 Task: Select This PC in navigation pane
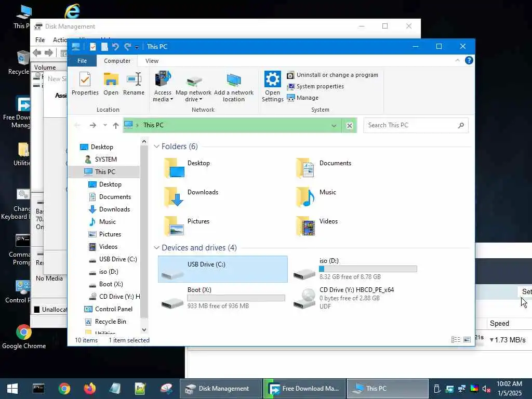(105, 171)
